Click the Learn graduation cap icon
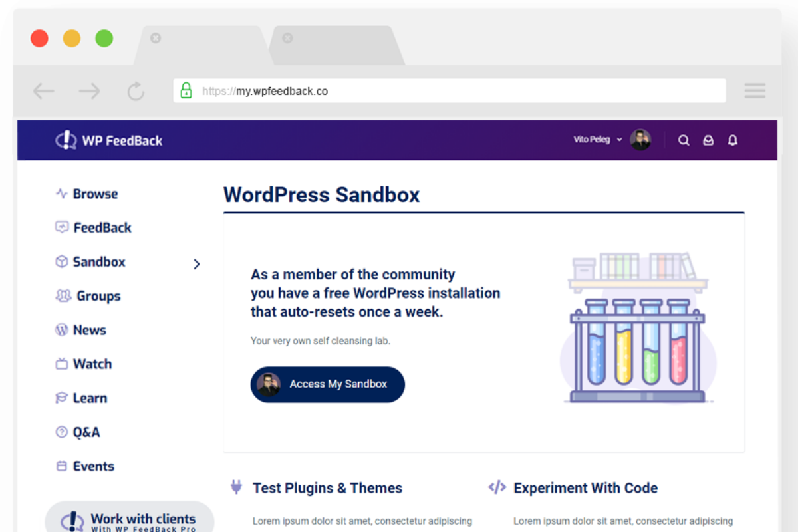The image size is (798, 532). click(62, 398)
